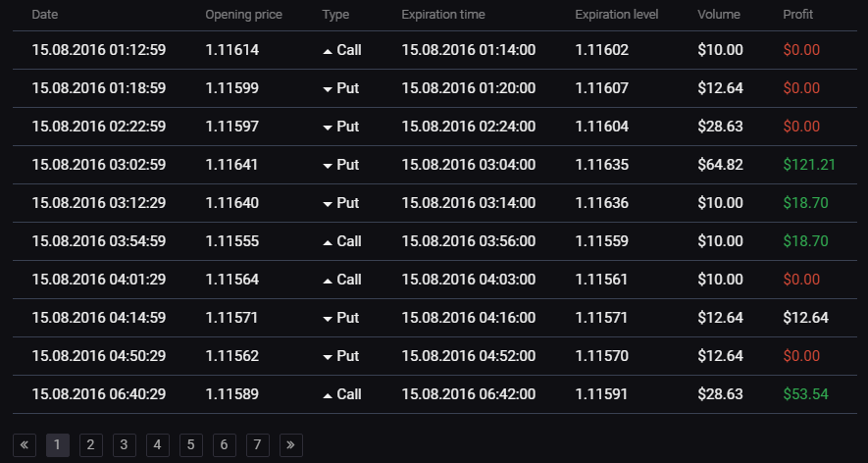
Task: Open page 2 of trade history
Action: [x=91, y=444]
